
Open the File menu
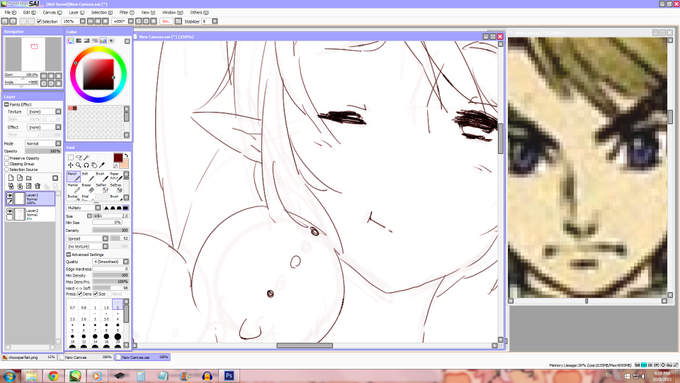click(10, 13)
